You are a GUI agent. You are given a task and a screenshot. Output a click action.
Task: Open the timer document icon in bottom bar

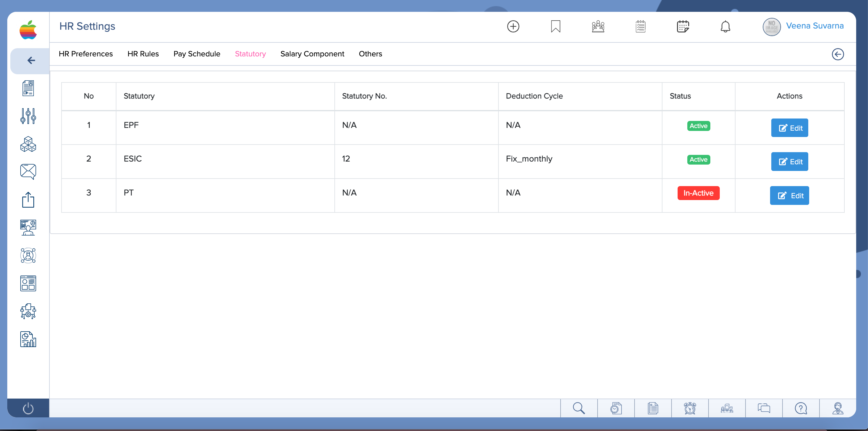click(616, 408)
